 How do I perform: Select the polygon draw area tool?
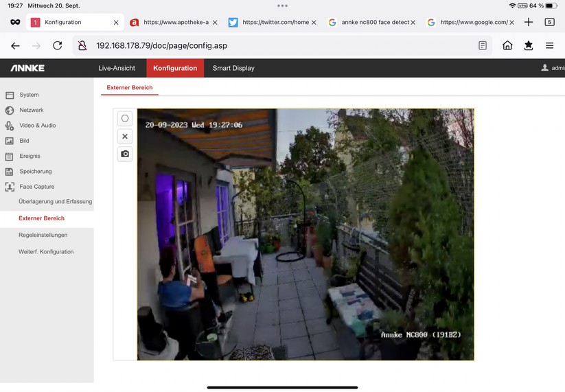coord(125,118)
